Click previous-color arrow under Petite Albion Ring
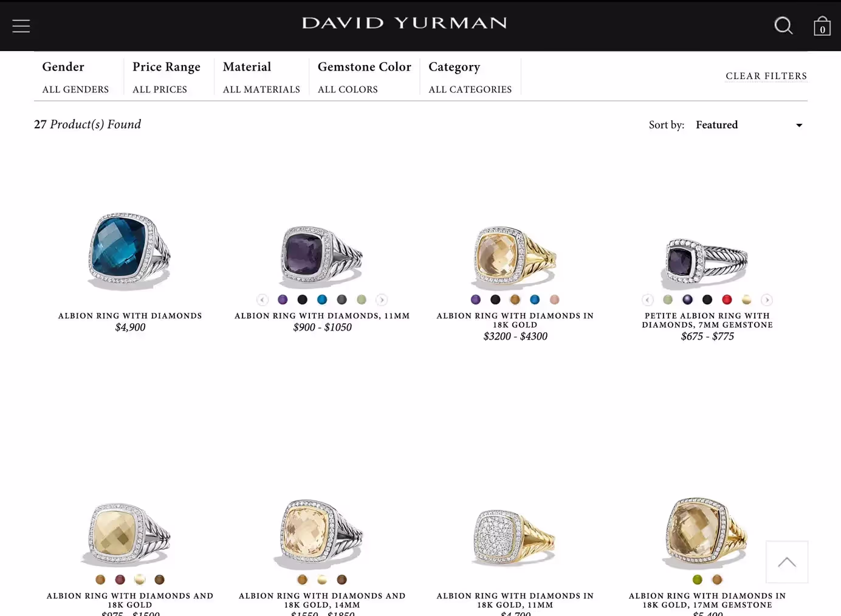841x616 pixels. click(x=648, y=299)
